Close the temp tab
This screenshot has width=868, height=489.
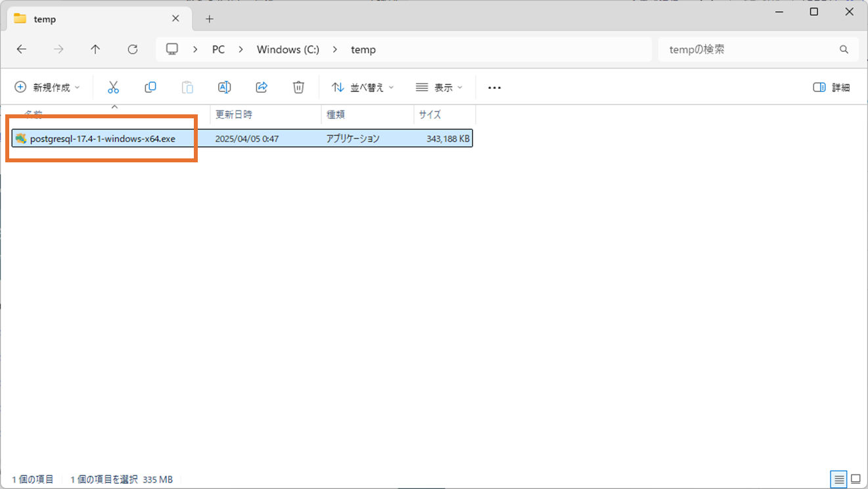pyautogui.click(x=175, y=18)
